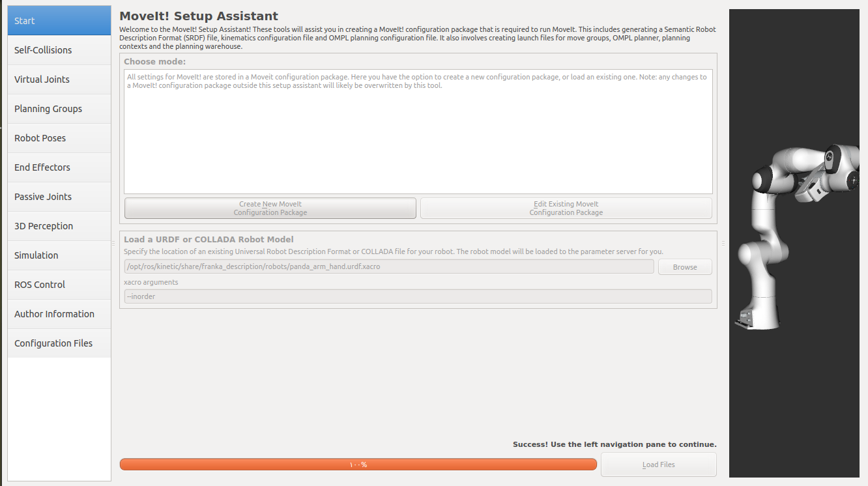Go to Virtual Joints section
This screenshot has width=868, height=486.
[x=59, y=79]
